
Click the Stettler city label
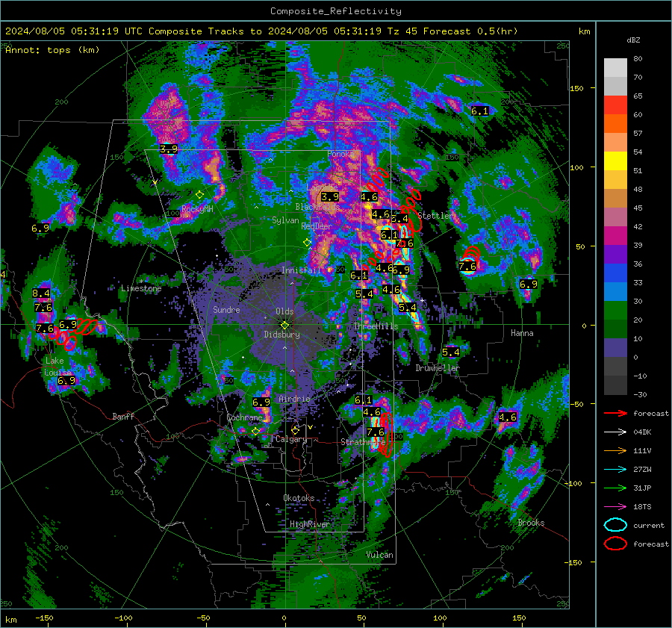point(435,216)
